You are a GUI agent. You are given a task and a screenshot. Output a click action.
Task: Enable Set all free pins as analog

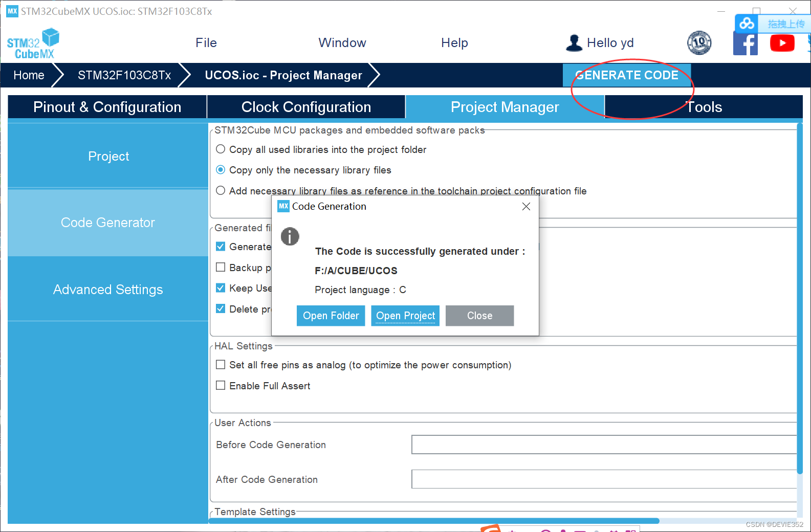coord(221,365)
